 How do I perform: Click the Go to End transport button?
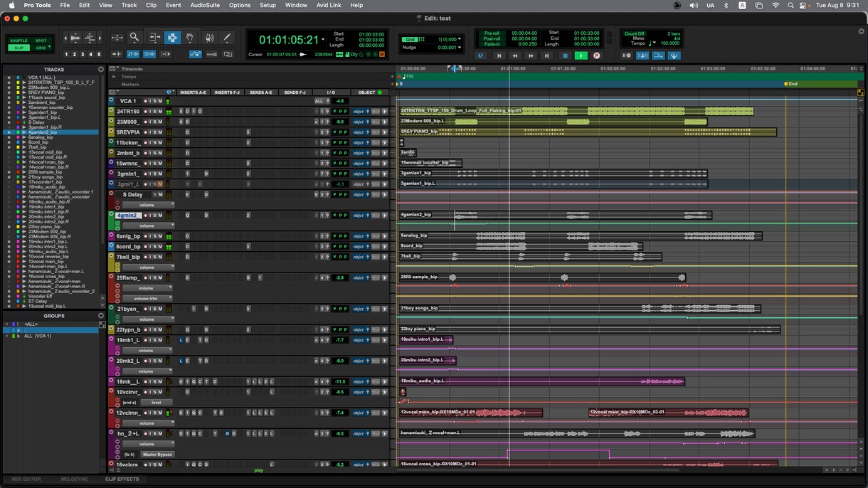pyautogui.click(x=546, y=55)
